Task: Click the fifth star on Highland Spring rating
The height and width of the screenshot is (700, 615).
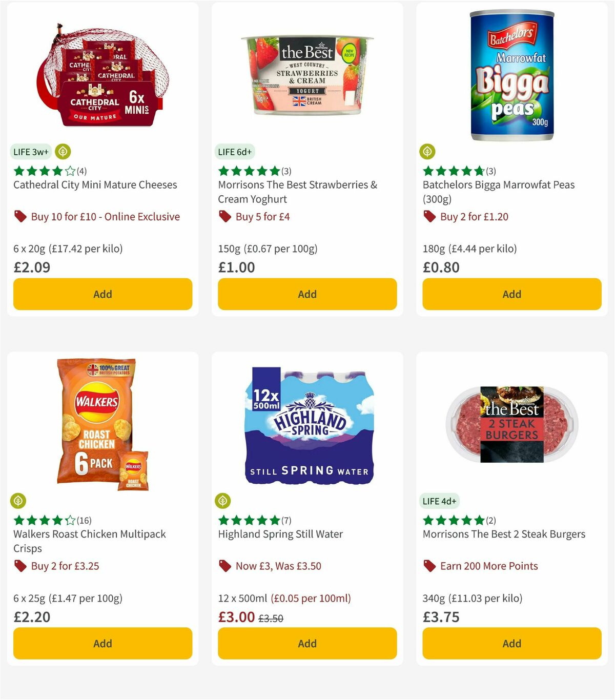Action: pos(274,520)
